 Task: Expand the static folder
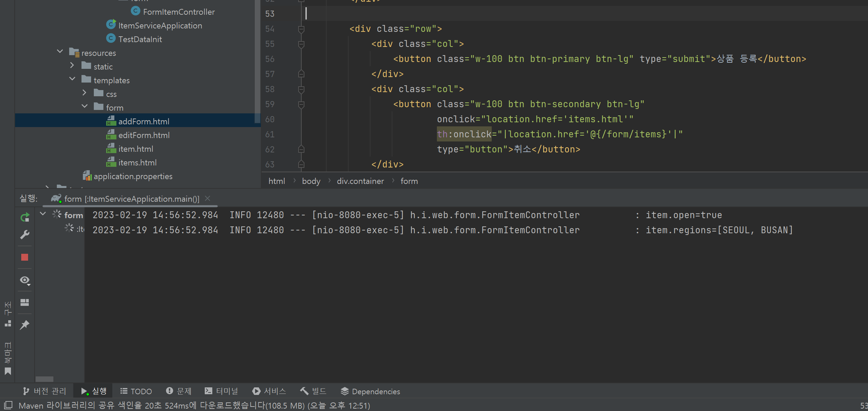[x=72, y=65]
